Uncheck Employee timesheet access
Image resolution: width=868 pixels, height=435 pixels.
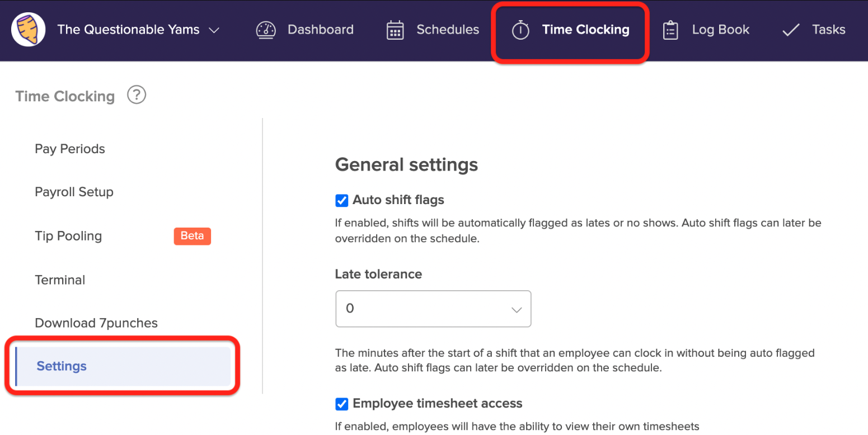tap(341, 404)
